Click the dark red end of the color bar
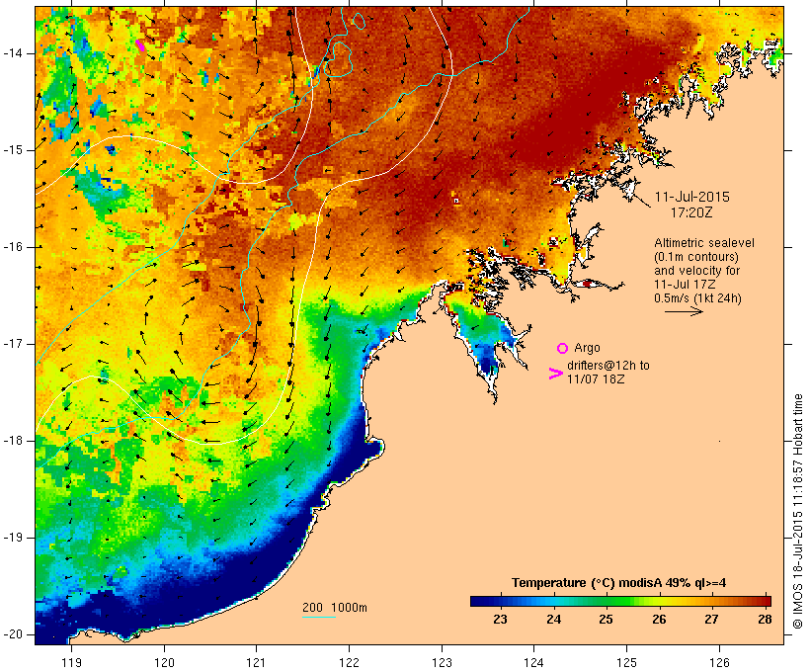The width and height of the screenshot is (810, 672). [767, 601]
